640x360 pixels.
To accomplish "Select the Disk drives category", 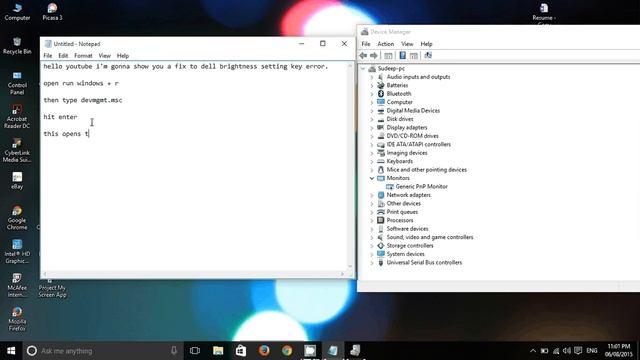I will point(400,119).
